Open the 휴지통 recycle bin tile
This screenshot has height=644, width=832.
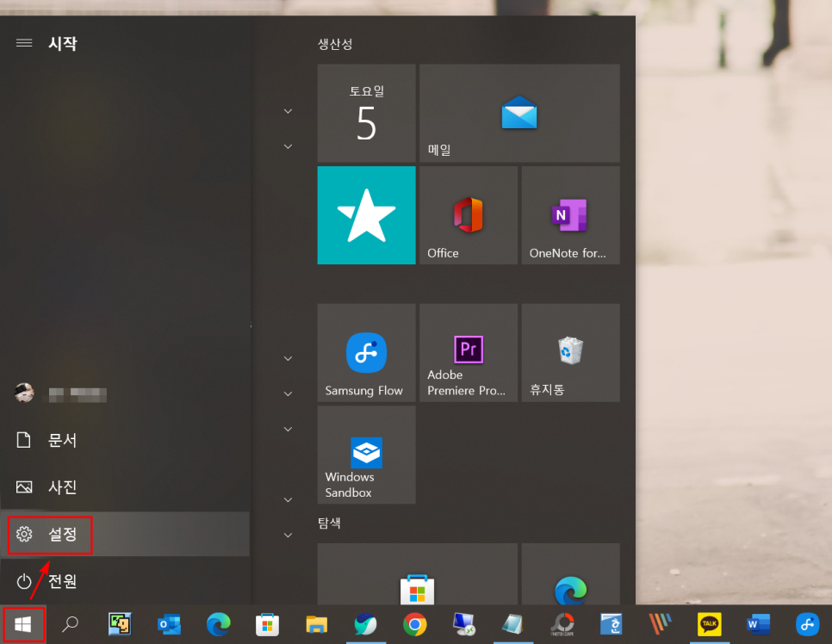(x=570, y=353)
